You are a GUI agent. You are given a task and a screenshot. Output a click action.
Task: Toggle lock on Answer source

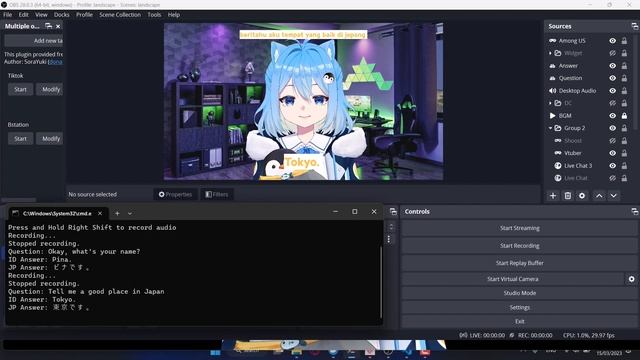(x=624, y=66)
